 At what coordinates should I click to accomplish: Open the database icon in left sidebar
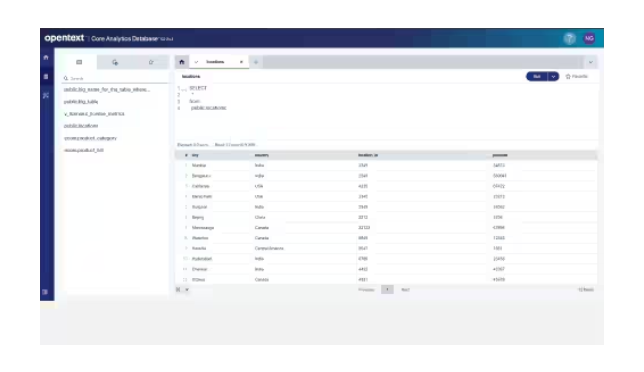[46, 77]
